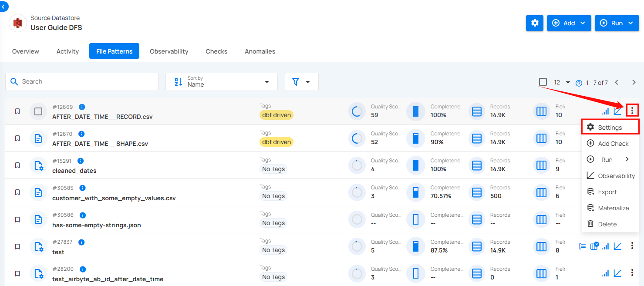
Task: Click the help icon beside pagination count
Action: [579, 83]
